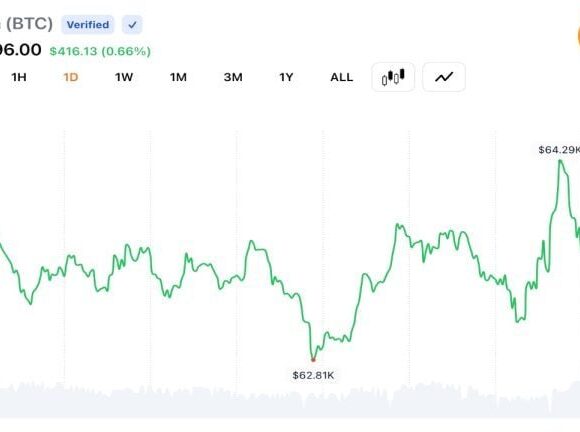
Task: Select the 1M time range
Action: pyautogui.click(x=178, y=77)
